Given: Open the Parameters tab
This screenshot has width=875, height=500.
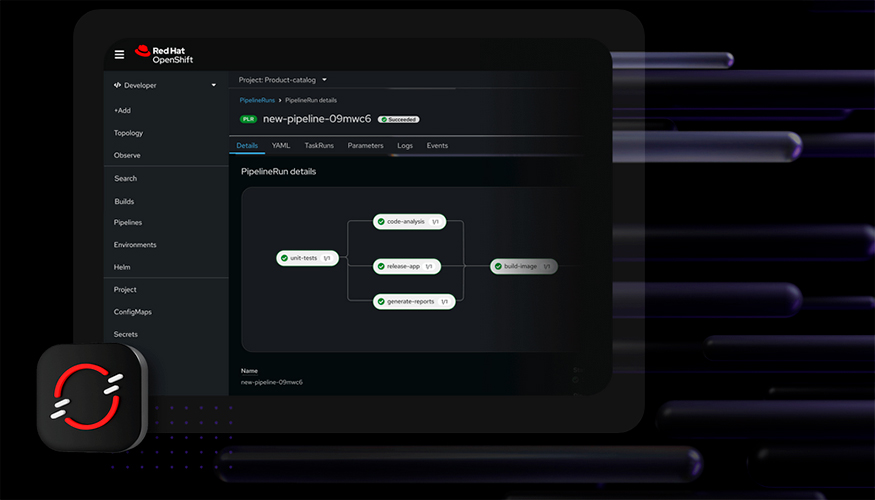Looking at the screenshot, I should pos(366,146).
